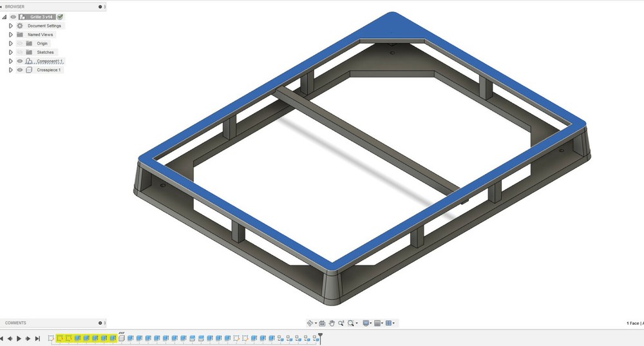This screenshot has width=644, height=346.
Task: Expand the Named Views folder
Action: coord(11,35)
